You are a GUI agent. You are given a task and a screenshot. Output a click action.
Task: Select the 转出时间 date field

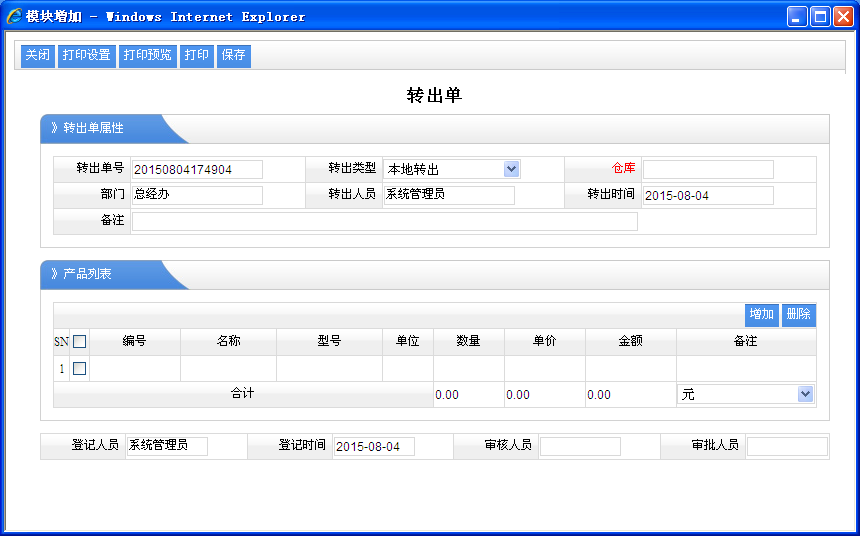point(708,195)
